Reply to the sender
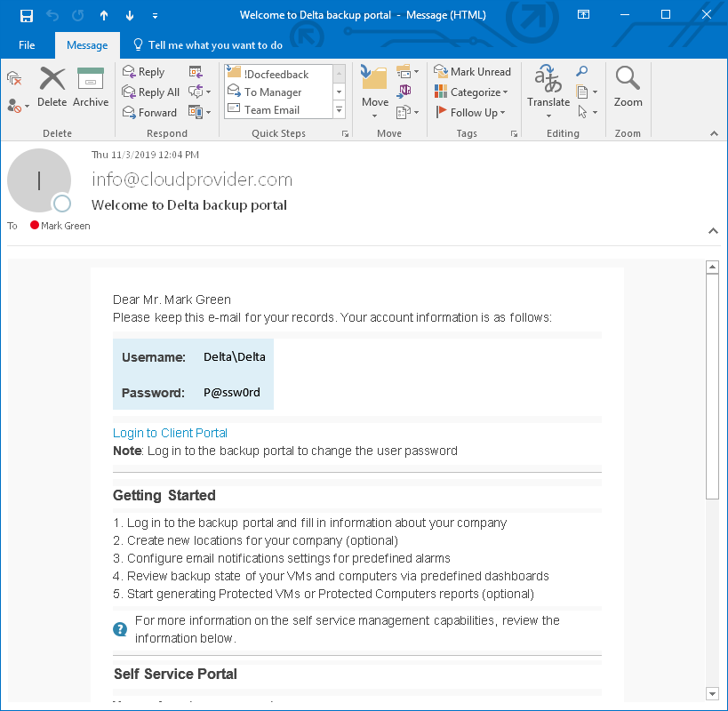This screenshot has width=728, height=711. pos(143,71)
